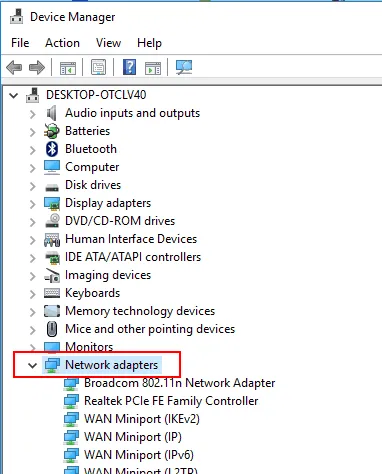The image size is (382, 474).
Task: Expand Audio inputs and outputs
Action: pyautogui.click(x=33, y=114)
